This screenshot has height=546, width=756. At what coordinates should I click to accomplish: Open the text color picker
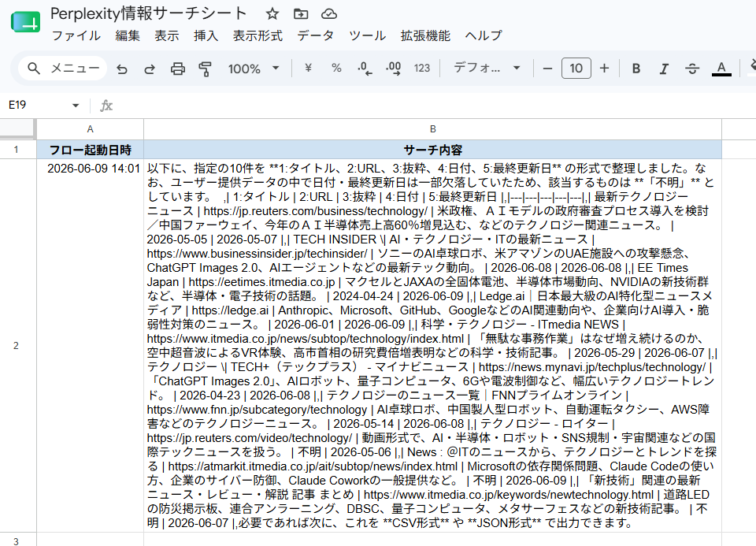click(x=721, y=69)
